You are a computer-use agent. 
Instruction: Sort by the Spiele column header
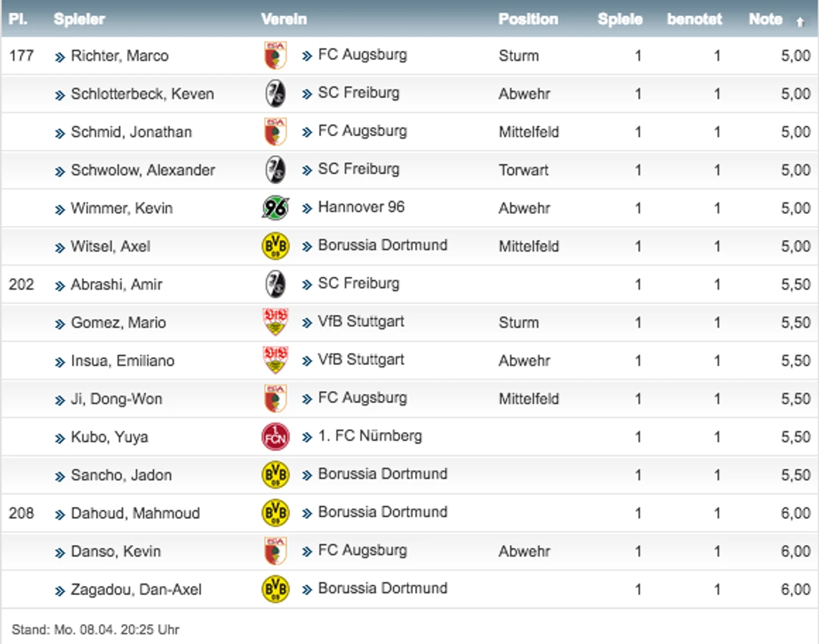(x=620, y=19)
